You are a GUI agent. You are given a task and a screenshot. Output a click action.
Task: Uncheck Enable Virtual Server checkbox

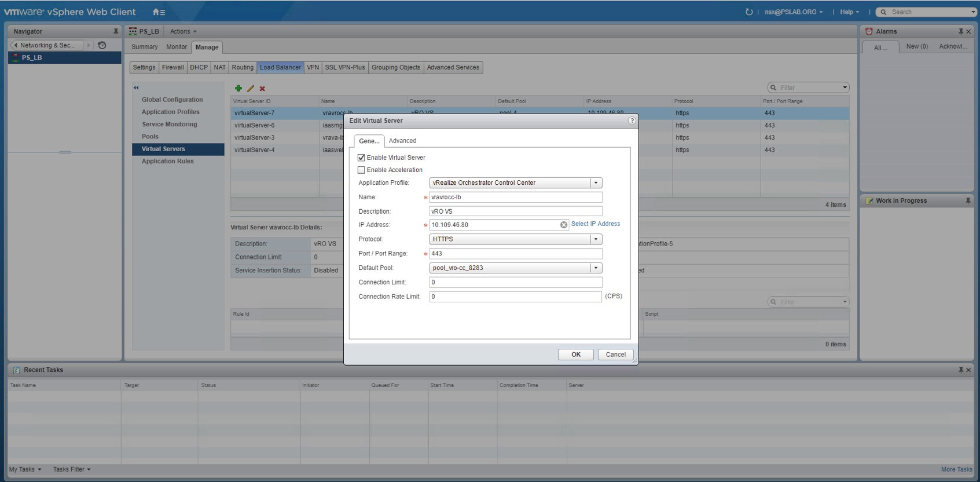click(x=361, y=158)
